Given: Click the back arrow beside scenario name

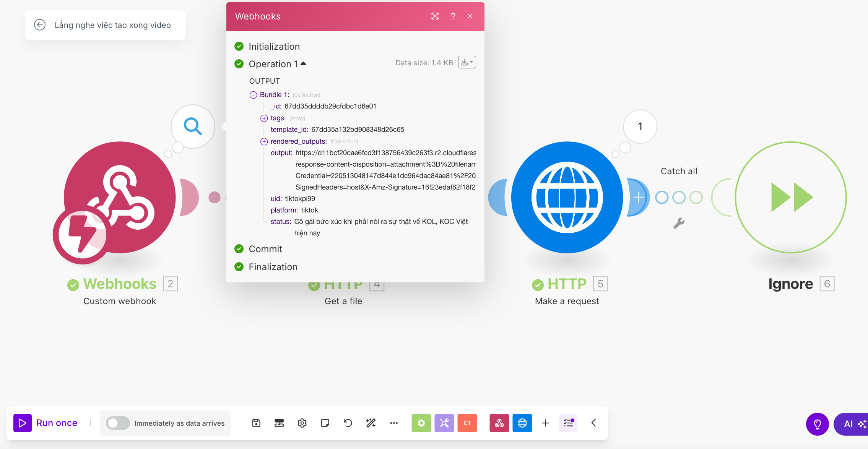Looking at the screenshot, I should pos(40,25).
